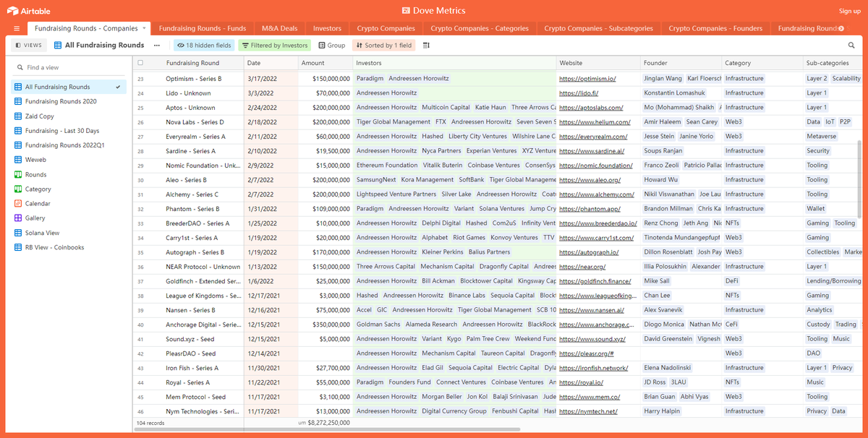The height and width of the screenshot is (438, 868).
Task: Click the Investors column header
Action: (x=454, y=63)
